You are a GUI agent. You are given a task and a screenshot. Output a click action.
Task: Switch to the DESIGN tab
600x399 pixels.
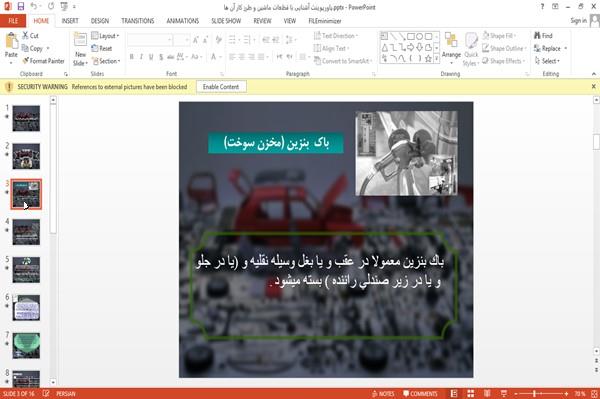100,21
